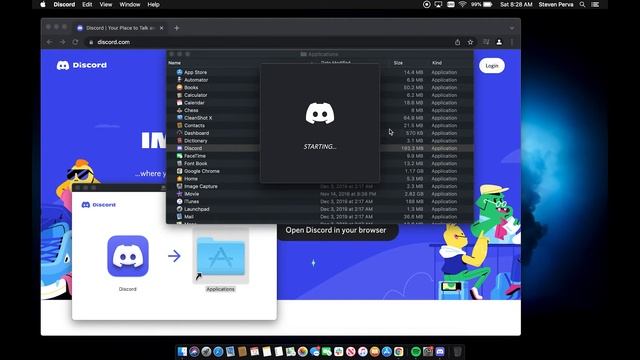
Task: Open Spotify from the Dock
Action: [x=416, y=351]
